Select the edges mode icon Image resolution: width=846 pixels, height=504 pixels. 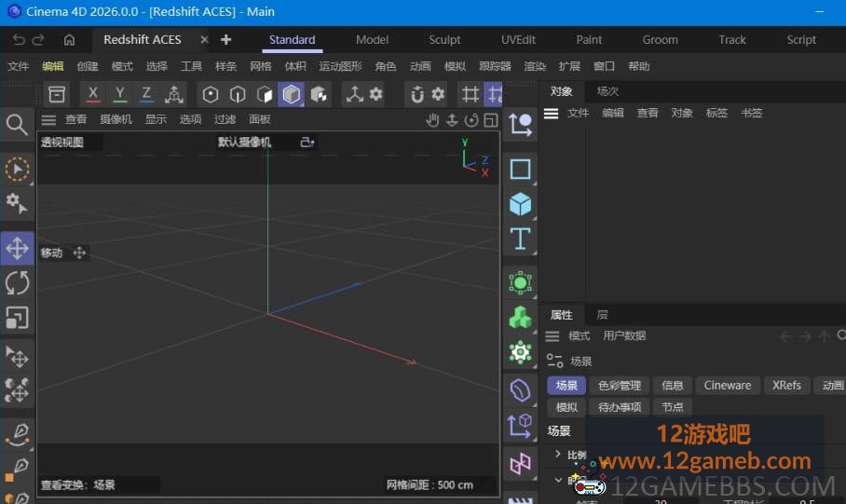coord(238,95)
